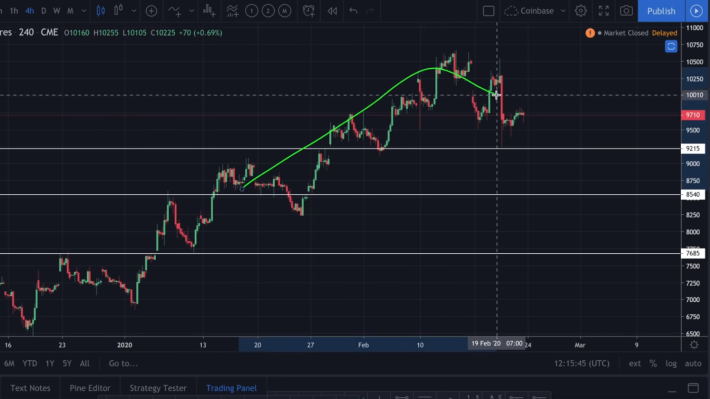The height and width of the screenshot is (399, 710).
Task: Open the Pine Editor tab
Action: tap(90, 388)
